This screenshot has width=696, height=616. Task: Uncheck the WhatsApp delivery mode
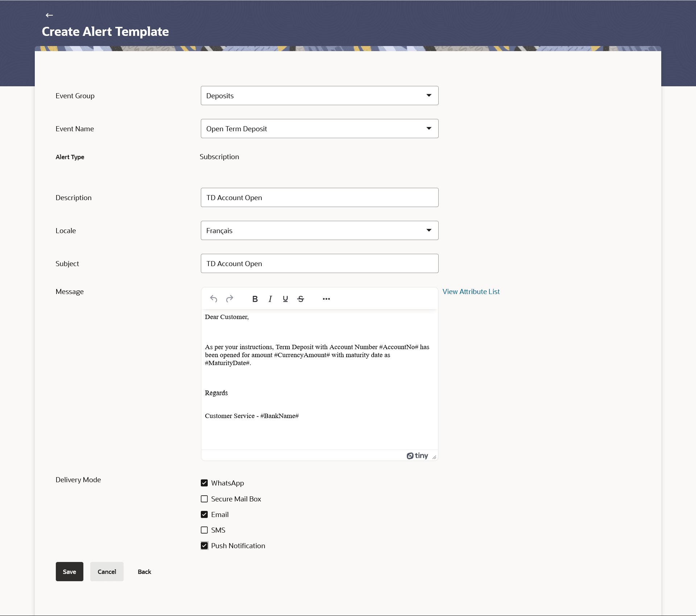click(x=204, y=483)
